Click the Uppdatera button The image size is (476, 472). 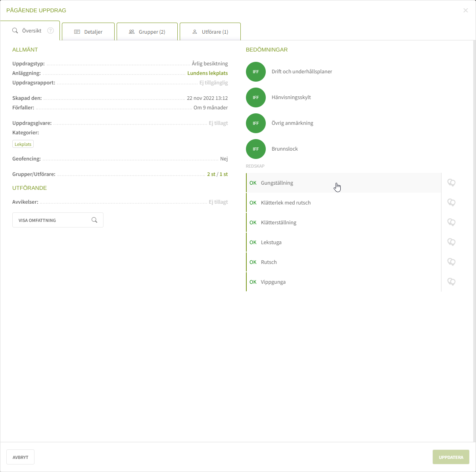(x=451, y=457)
